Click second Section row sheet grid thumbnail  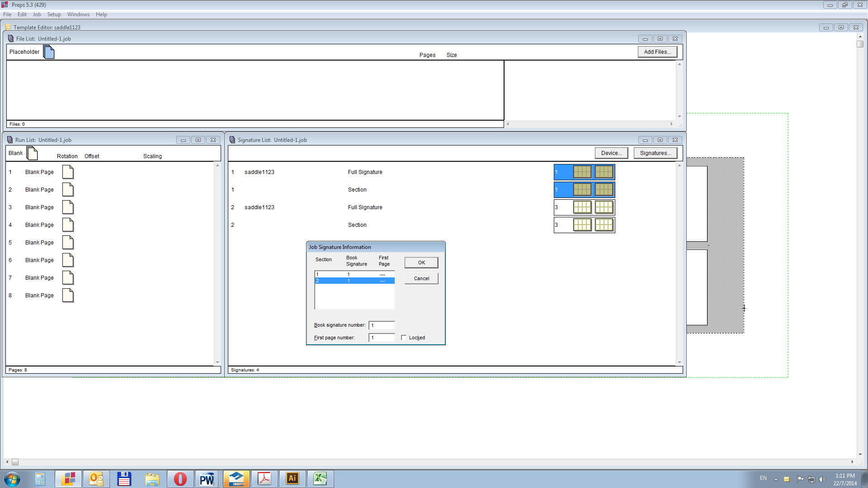[584, 225]
